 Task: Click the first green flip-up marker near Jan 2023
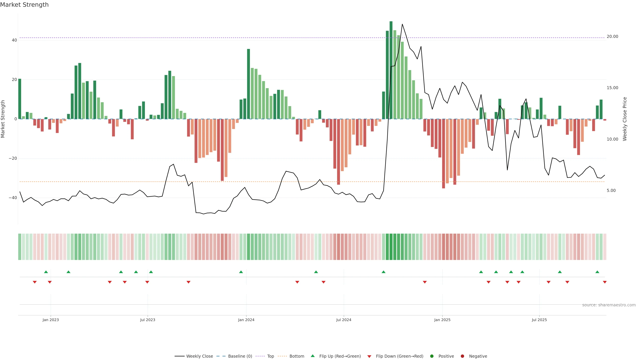point(46,272)
